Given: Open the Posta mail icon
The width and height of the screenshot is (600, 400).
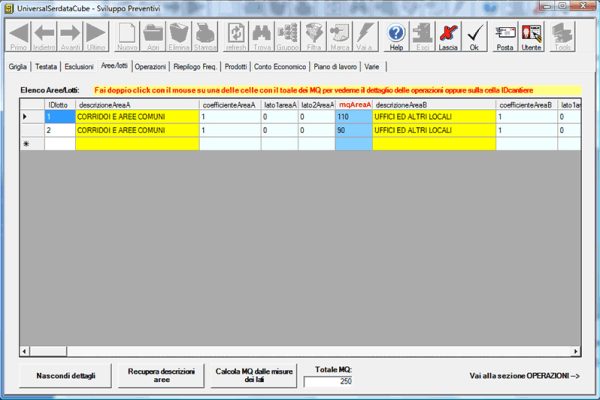Looking at the screenshot, I should point(505,37).
